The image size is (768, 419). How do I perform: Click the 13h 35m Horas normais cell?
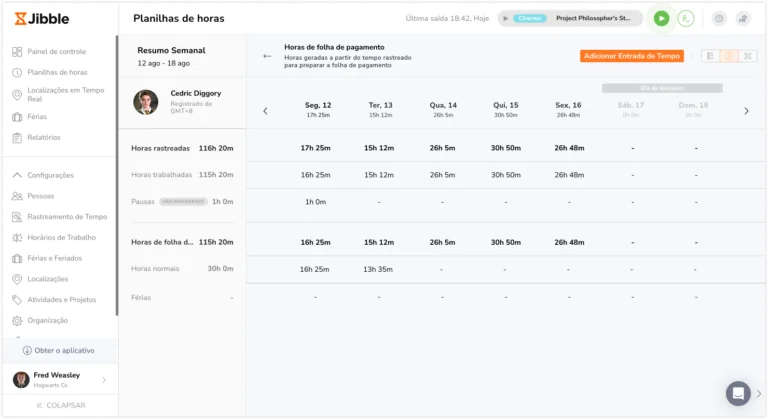pos(378,269)
